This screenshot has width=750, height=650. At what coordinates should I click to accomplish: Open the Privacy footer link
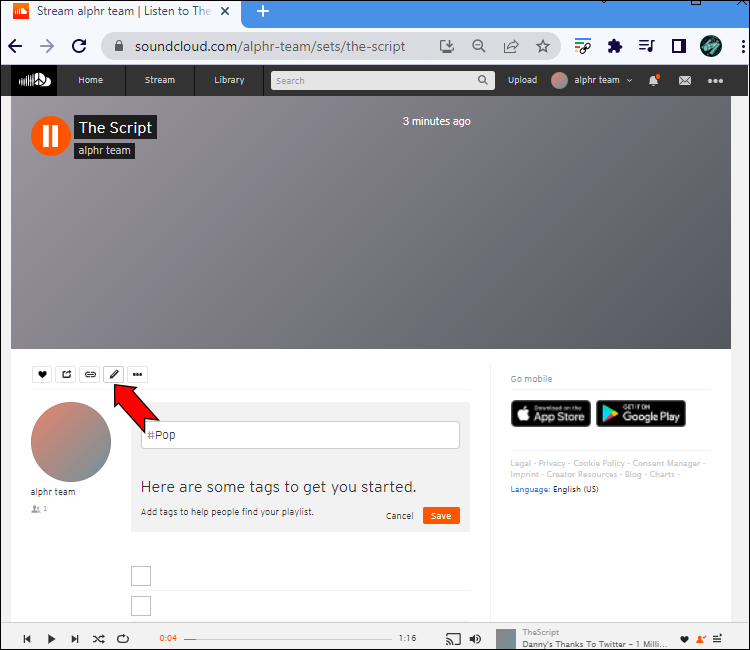point(552,463)
